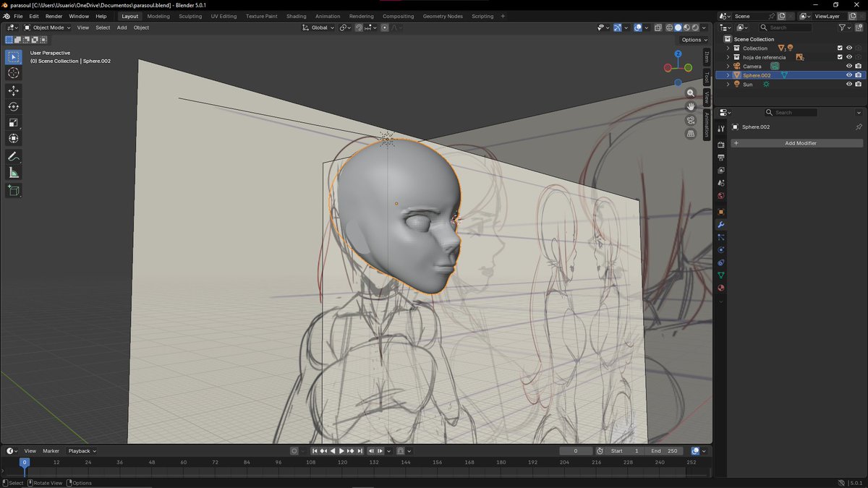Exclude Collection from view layer checkbox
The image size is (868, 488).
click(840, 48)
